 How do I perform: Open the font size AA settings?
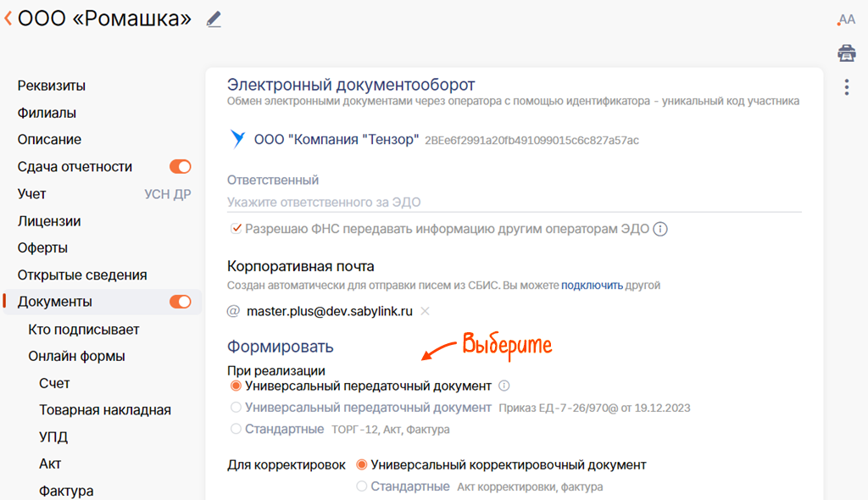(845, 19)
